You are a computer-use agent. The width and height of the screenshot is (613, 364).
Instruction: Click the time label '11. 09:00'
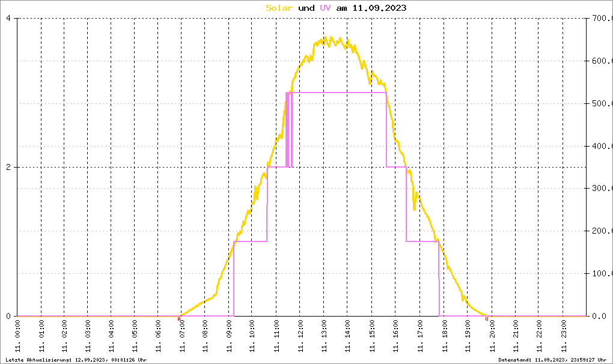tap(229, 336)
